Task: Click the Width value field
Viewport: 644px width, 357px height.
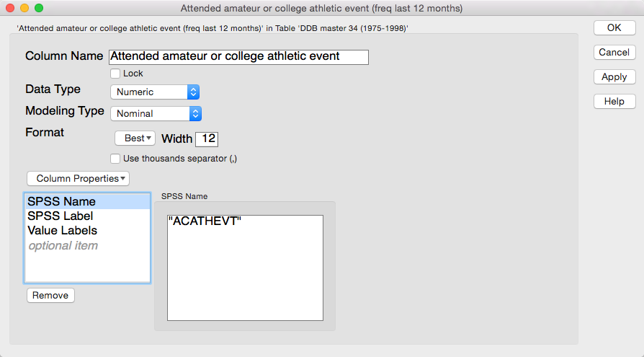Action: coord(207,138)
